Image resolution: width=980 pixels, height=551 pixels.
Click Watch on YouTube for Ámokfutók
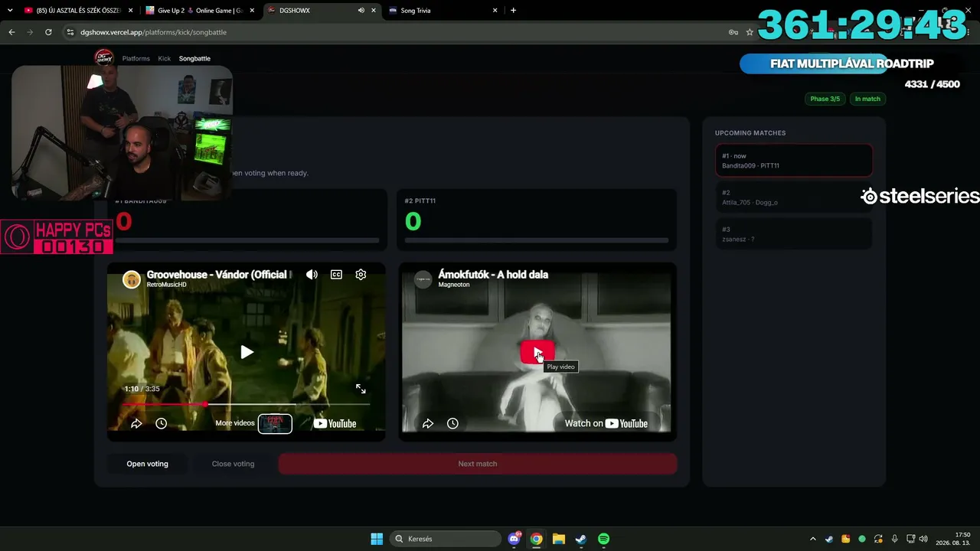tap(606, 423)
